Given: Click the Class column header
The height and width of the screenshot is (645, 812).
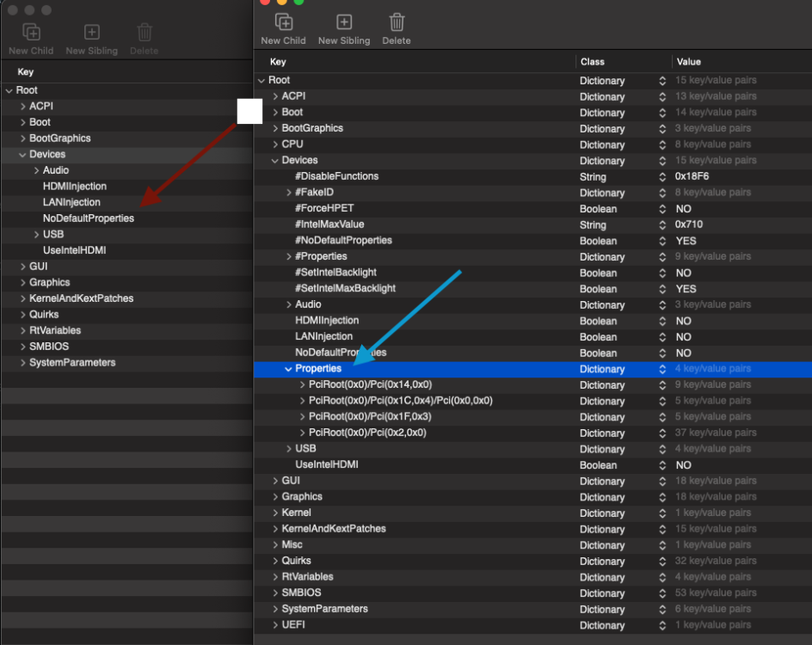Looking at the screenshot, I should coord(593,62).
